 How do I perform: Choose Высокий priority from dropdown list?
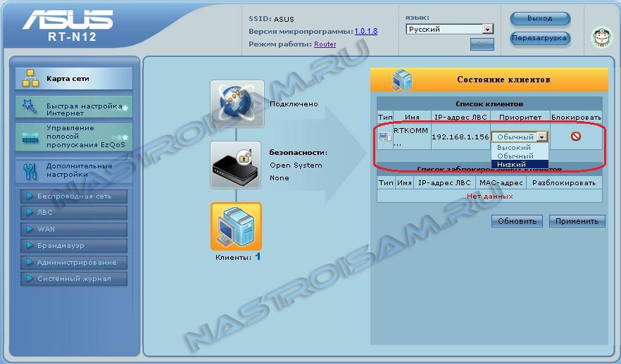[515, 148]
